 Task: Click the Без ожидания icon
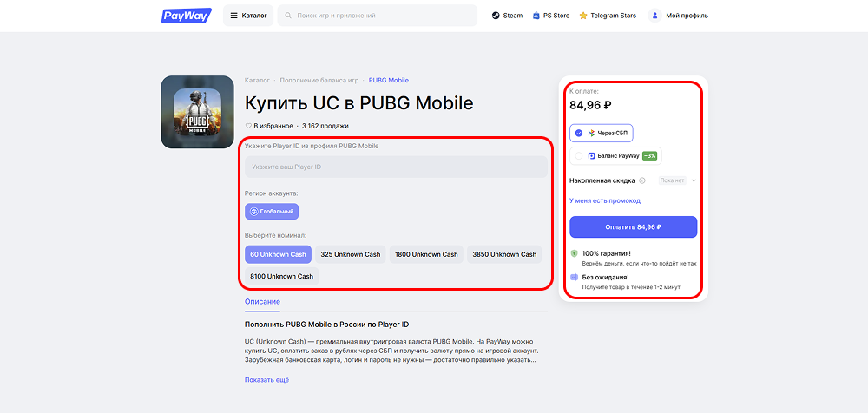point(574,277)
